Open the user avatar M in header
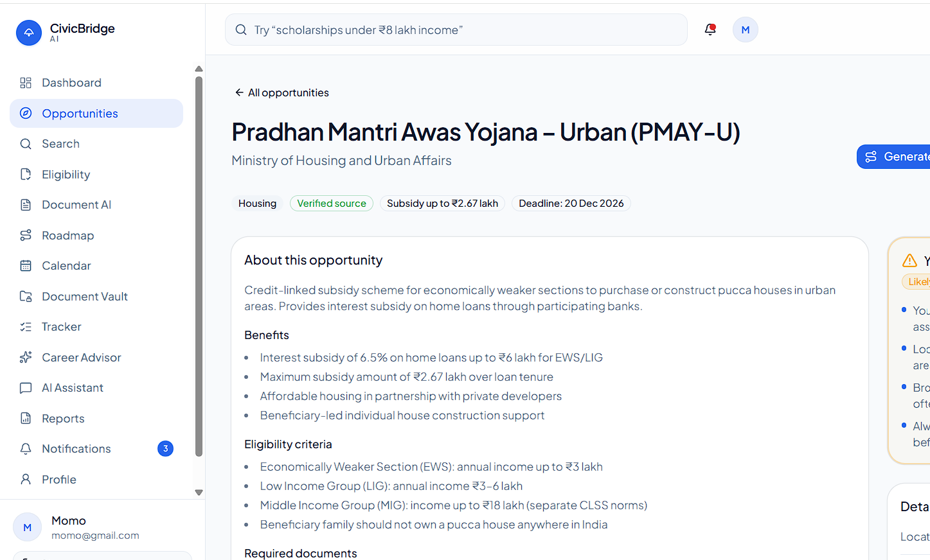930x560 pixels. coord(746,30)
